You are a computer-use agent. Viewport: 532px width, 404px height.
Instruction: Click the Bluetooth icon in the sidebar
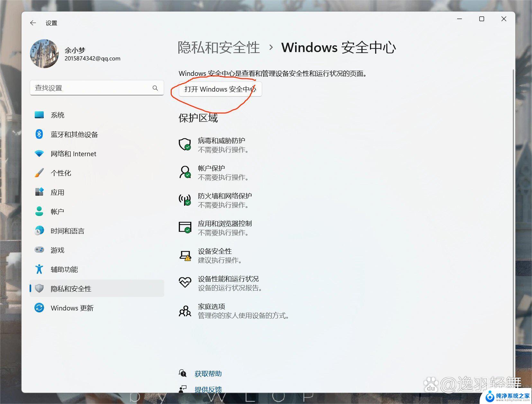[x=39, y=134]
